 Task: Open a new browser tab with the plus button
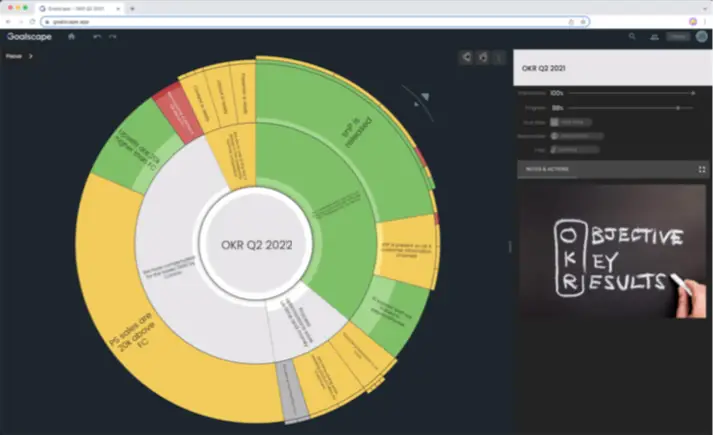(132, 7)
